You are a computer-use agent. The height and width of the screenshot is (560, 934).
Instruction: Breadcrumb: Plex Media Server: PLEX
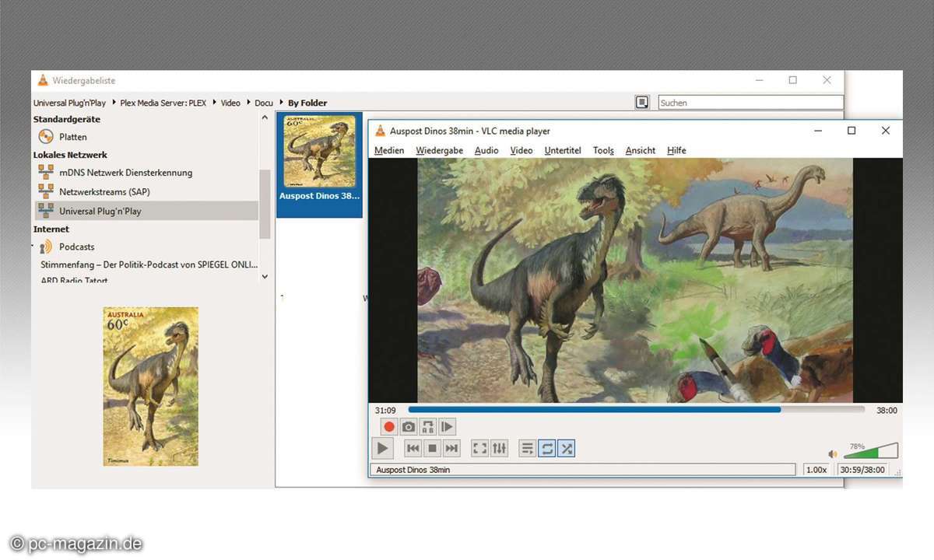163,103
